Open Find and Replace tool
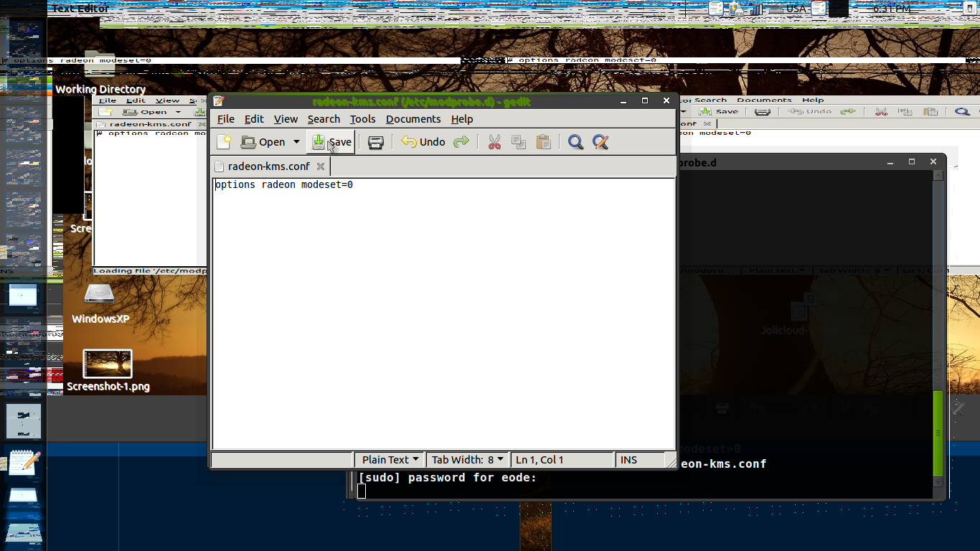 click(x=600, y=142)
